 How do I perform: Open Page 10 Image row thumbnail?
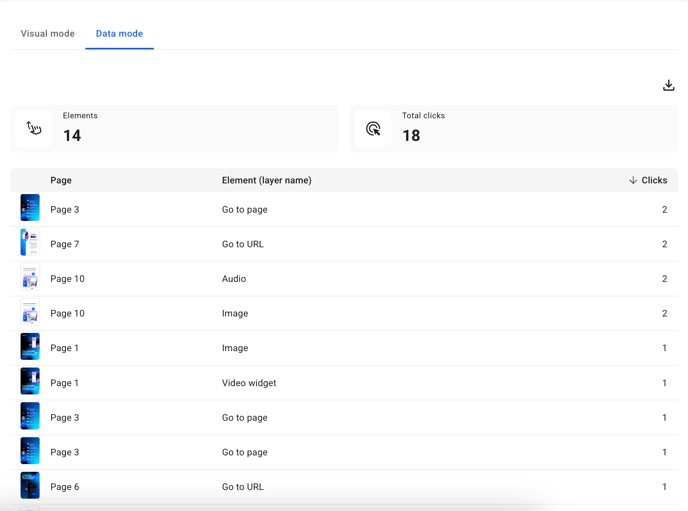tap(30, 314)
